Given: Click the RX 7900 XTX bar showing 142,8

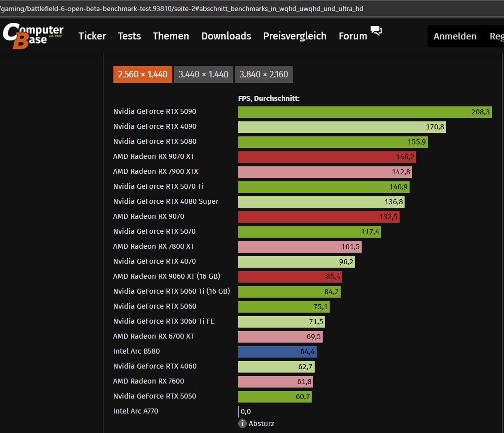Looking at the screenshot, I should click(x=325, y=172).
